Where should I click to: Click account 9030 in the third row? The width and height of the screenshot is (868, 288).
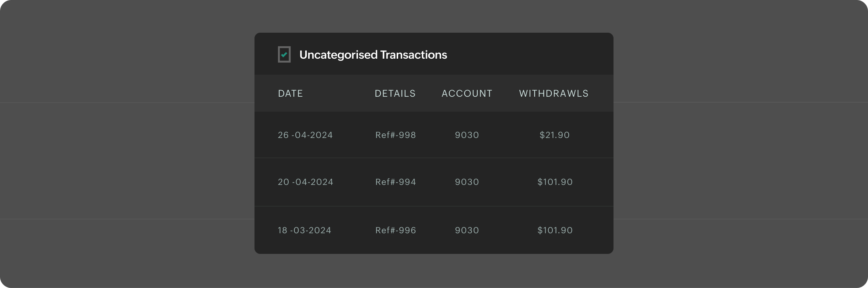point(467,230)
